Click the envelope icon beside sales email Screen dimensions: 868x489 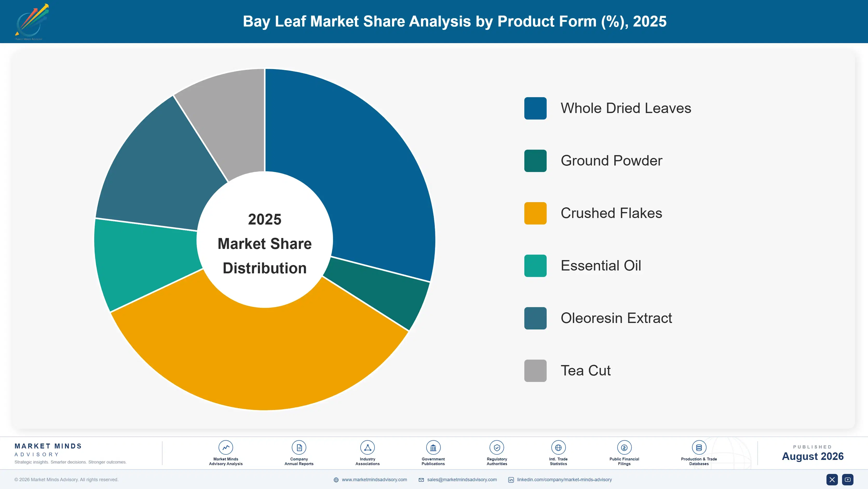point(421,480)
